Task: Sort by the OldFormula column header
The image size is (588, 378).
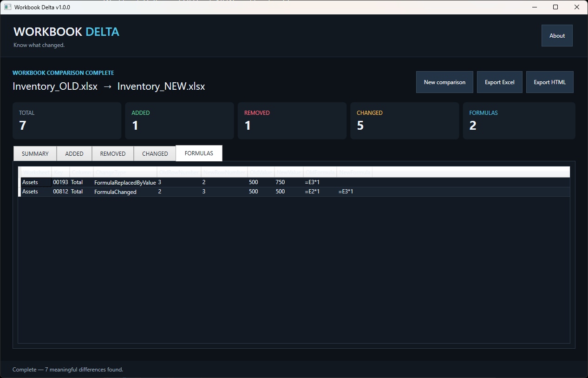Action: (320, 172)
